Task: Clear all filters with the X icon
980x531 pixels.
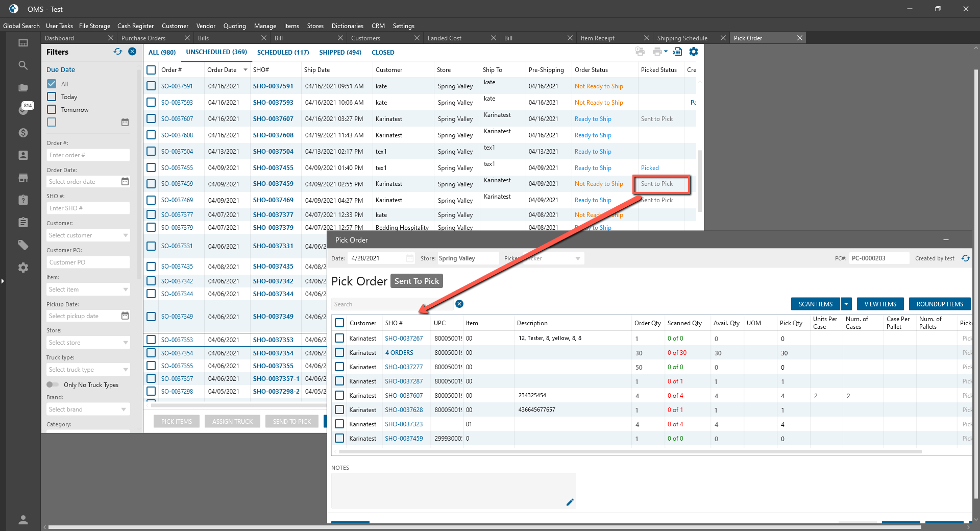Action: click(132, 52)
